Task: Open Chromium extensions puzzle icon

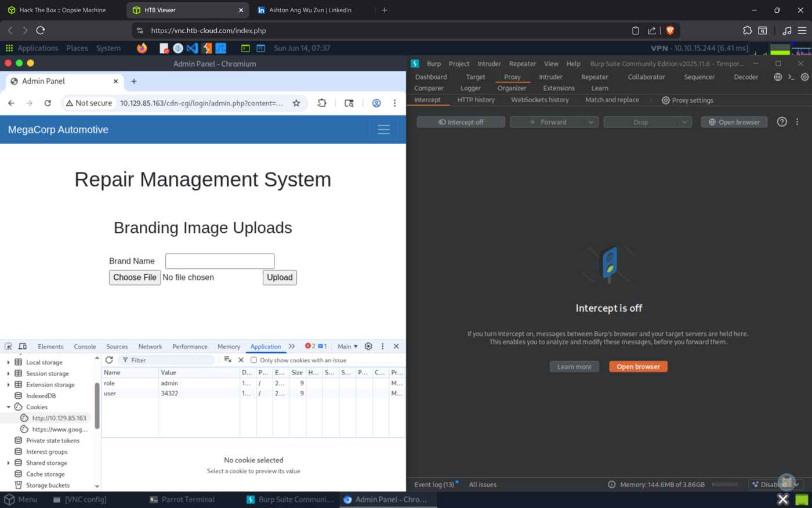Action: [322, 103]
